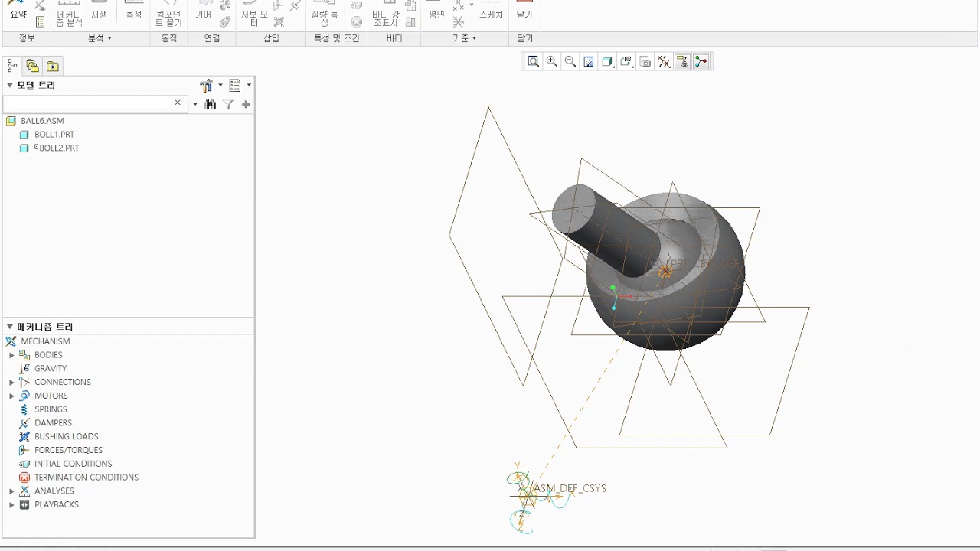The image size is (980, 551).
Task: Click the belt icon beside 기어
Action: [x=225, y=22]
